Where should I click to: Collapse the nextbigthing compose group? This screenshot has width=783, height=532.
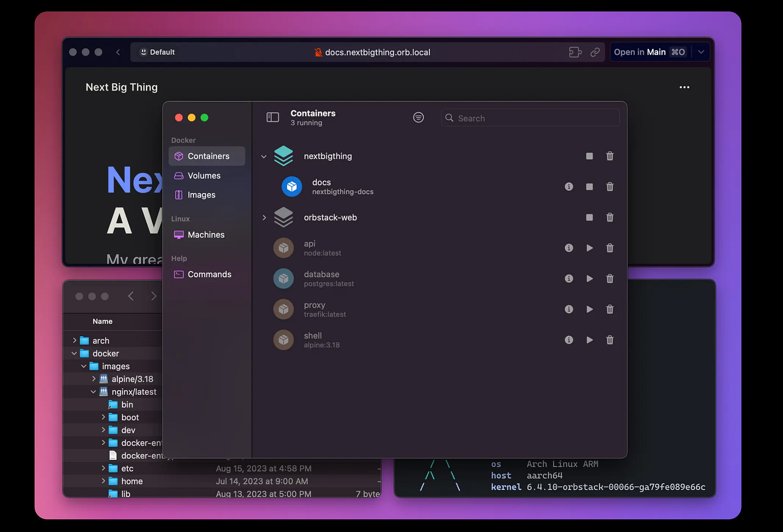click(264, 157)
